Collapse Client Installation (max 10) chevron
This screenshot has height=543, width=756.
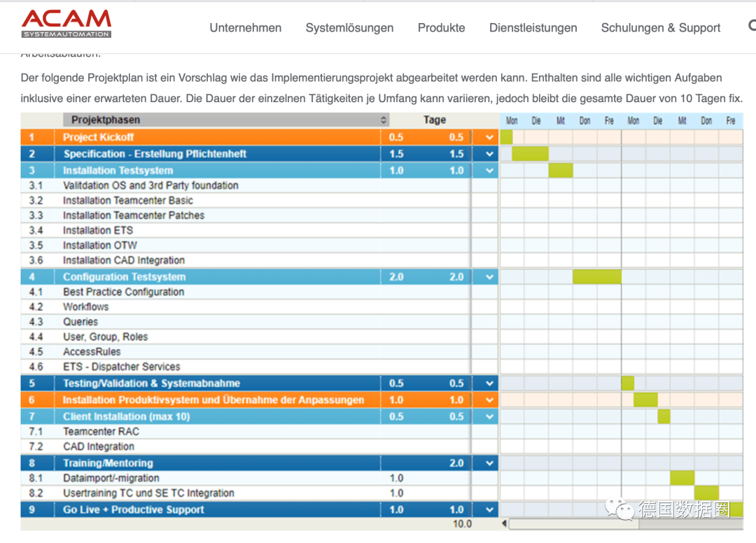click(x=489, y=417)
